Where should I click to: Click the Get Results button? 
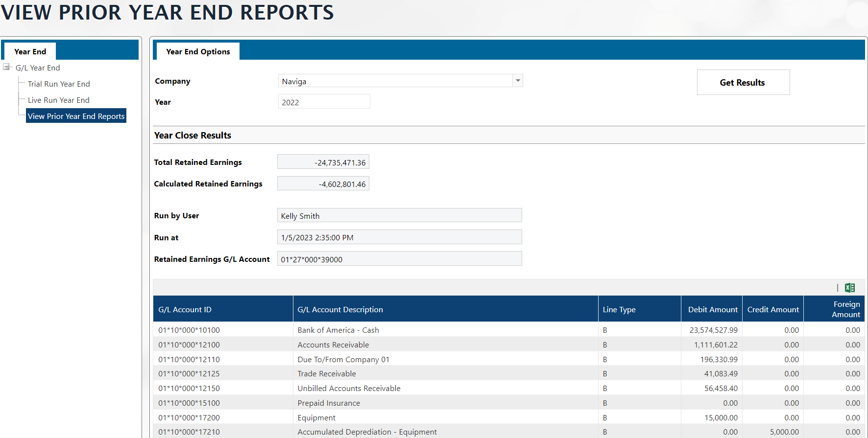tap(743, 82)
